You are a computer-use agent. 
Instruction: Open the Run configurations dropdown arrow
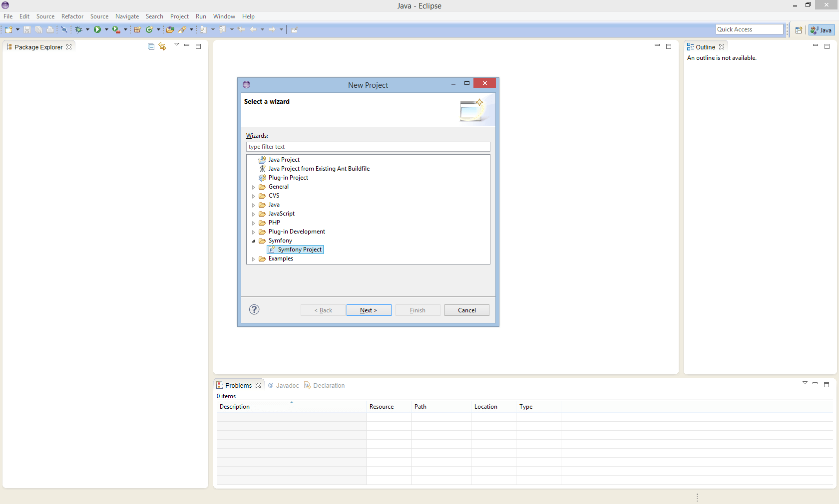click(106, 29)
